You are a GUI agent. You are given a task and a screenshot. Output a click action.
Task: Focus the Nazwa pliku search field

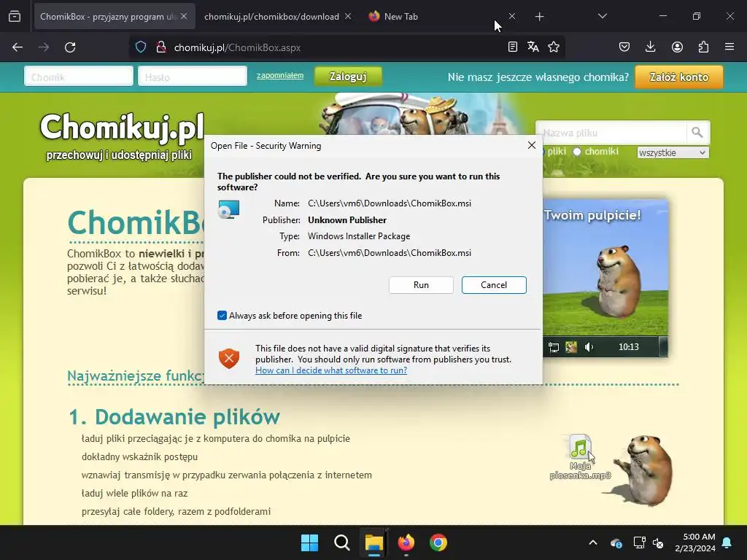(611, 133)
